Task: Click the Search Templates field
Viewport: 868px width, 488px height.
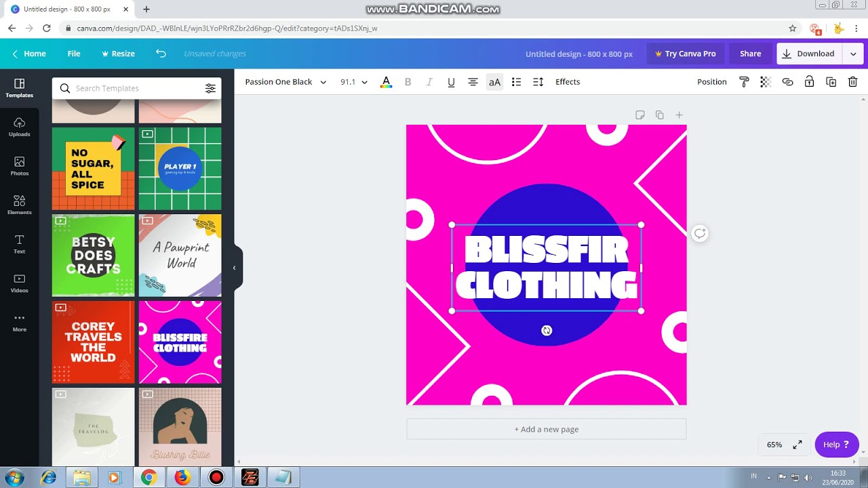Action: point(137,88)
